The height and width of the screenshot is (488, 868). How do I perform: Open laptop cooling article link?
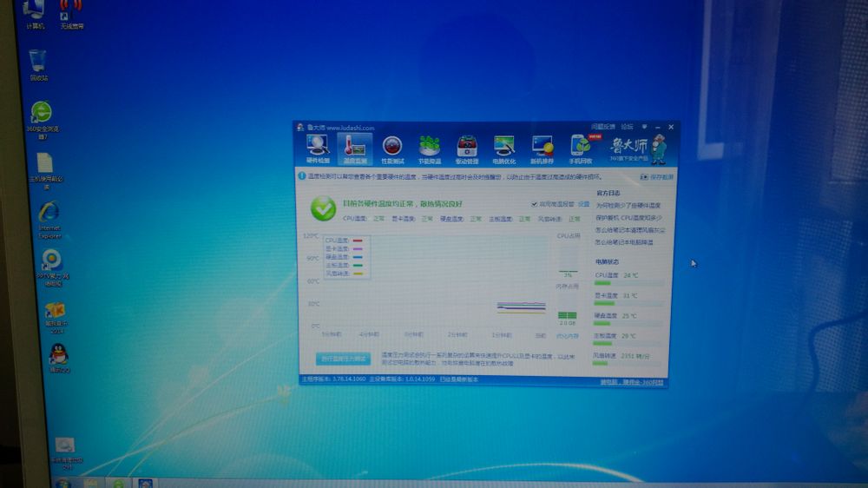tap(624, 242)
